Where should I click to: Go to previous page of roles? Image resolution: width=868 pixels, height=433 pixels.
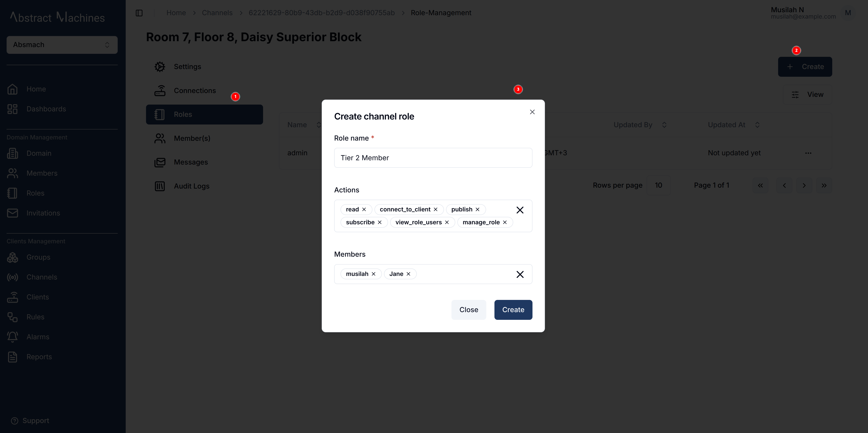click(784, 185)
